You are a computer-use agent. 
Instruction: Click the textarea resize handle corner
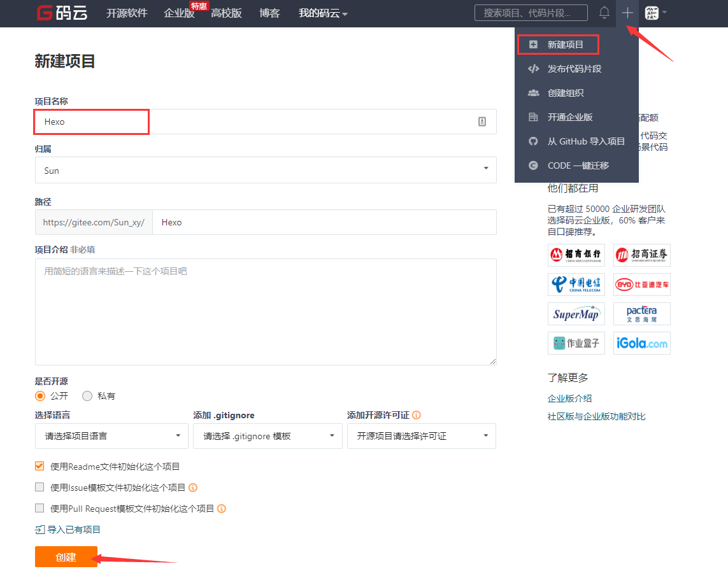(x=492, y=362)
